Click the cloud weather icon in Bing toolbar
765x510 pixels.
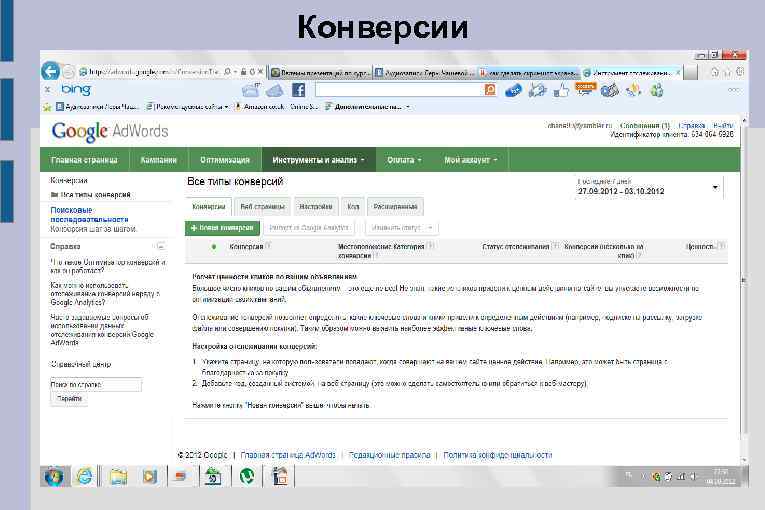[274, 90]
